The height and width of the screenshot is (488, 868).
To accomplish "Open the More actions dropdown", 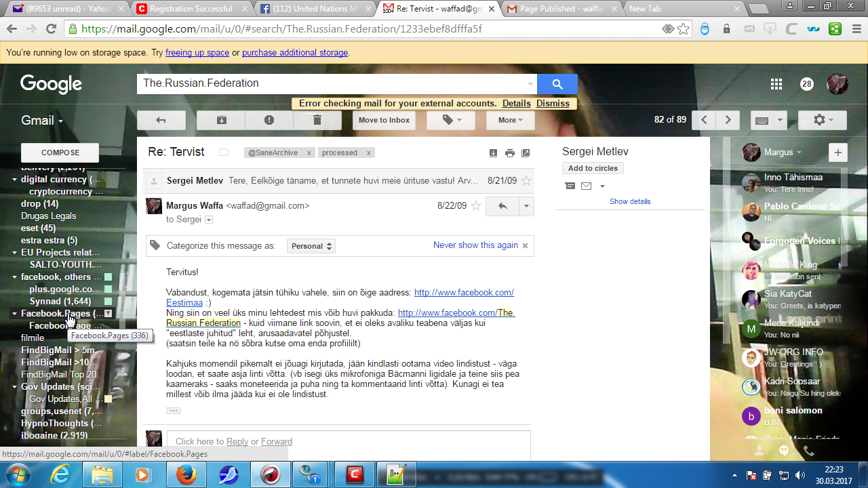I will point(510,120).
